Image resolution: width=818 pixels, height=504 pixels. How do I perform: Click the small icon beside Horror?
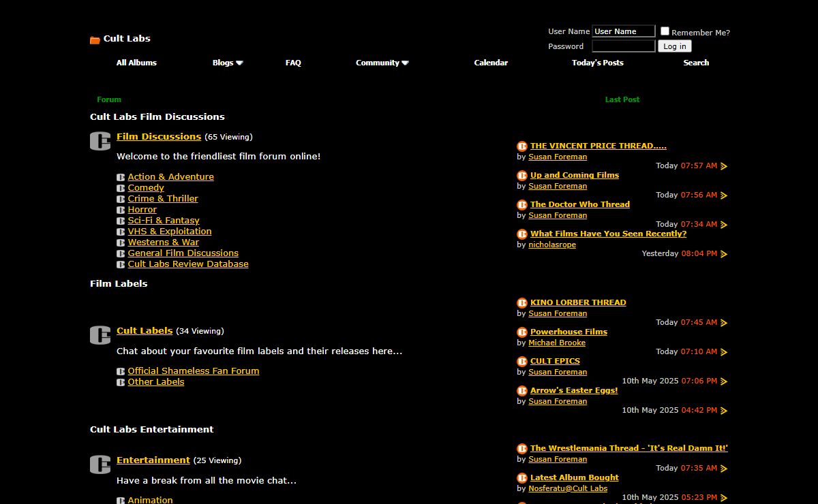(121, 210)
